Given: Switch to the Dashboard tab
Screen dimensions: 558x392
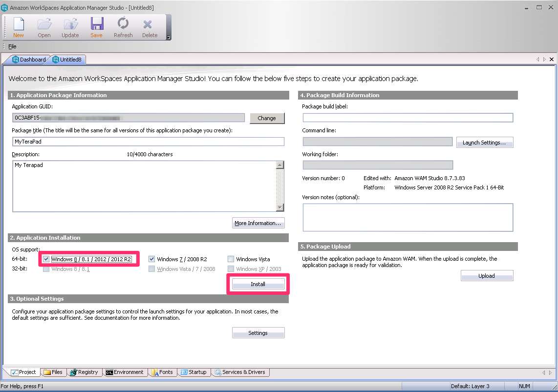Looking at the screenshot, I should (x=29, y=59).
